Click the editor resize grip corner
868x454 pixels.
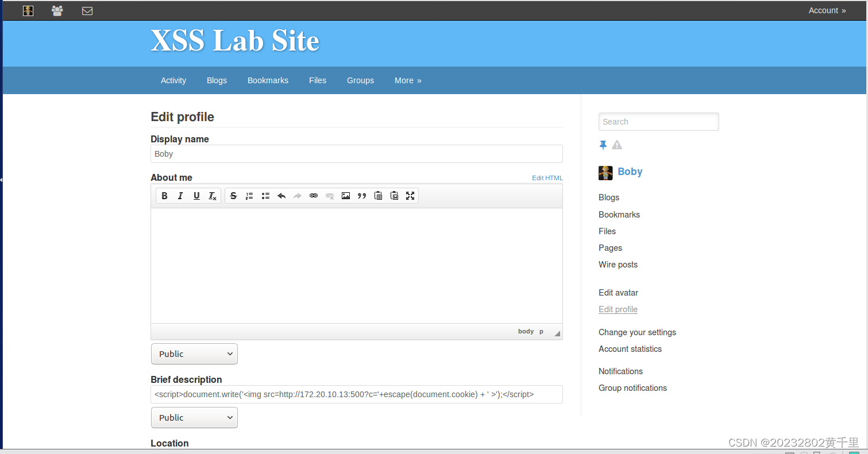click(557, 333)
